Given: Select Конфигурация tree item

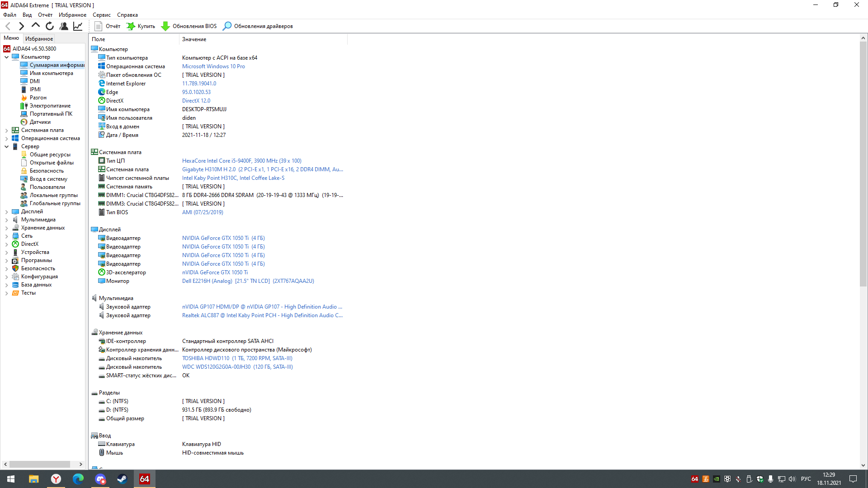Looking at the screenshot, I should [x=35, y=277].
